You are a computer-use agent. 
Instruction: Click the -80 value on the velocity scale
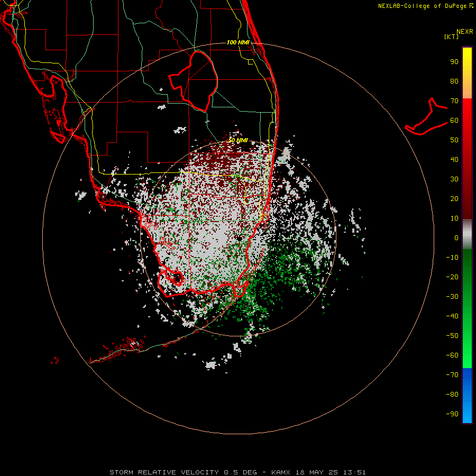point(452,395)
